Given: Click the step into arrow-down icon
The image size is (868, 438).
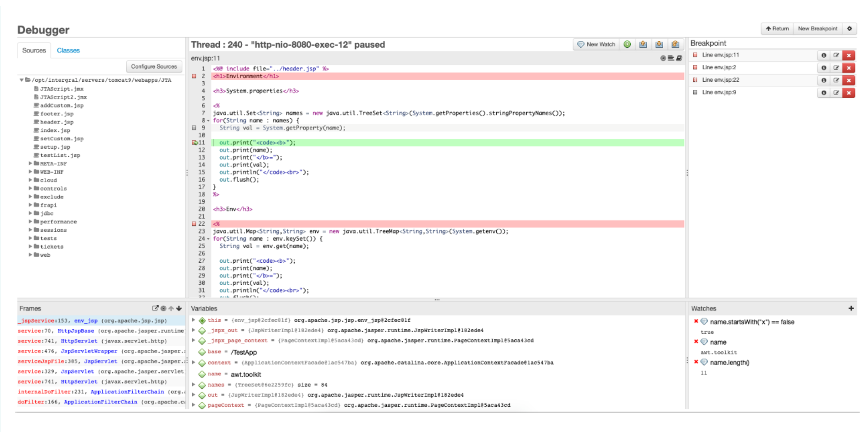Looking at the screenshot, I should [659, 44].
